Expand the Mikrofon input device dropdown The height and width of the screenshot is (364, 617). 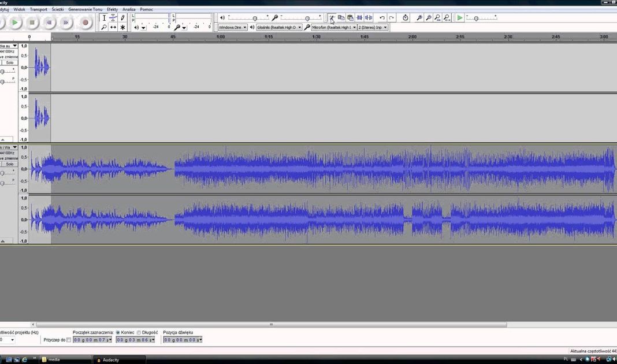click(333, 27)
